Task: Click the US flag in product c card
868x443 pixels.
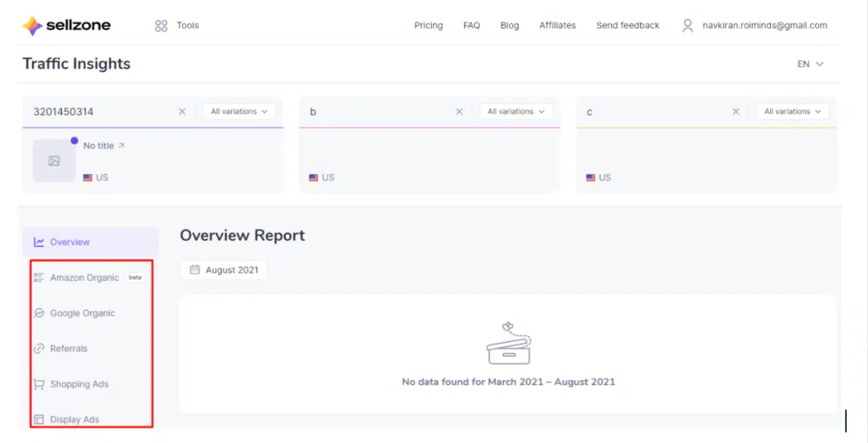Action: click(591, 178)
